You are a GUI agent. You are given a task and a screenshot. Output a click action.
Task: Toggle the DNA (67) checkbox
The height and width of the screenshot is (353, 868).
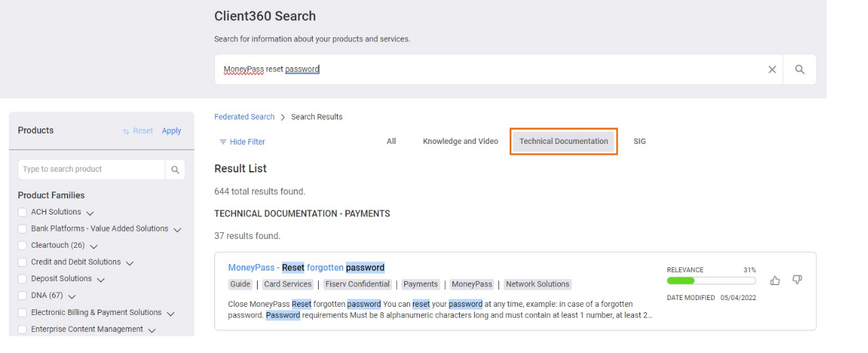(x=22, y=295)
